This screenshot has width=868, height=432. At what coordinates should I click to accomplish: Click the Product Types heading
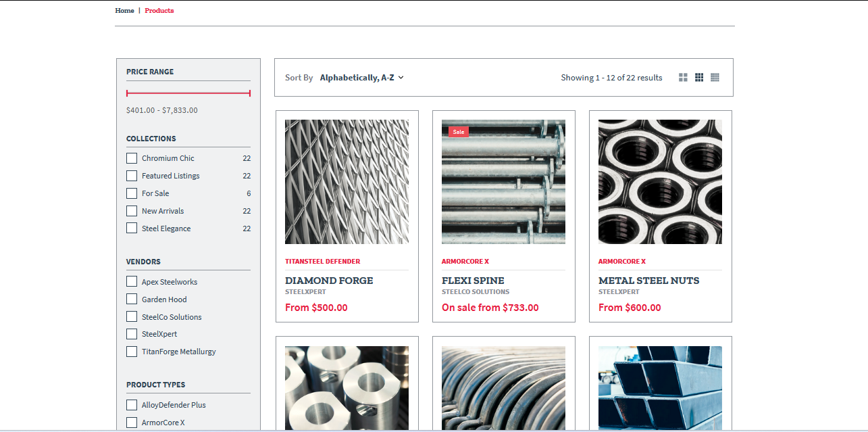pos(155,385)
